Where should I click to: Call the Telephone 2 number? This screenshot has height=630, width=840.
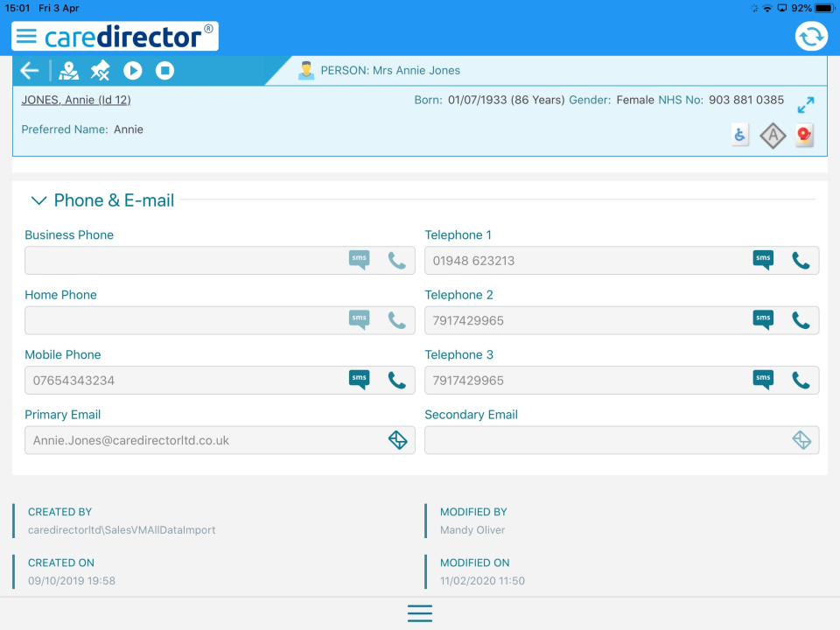[x=801, y=320]
